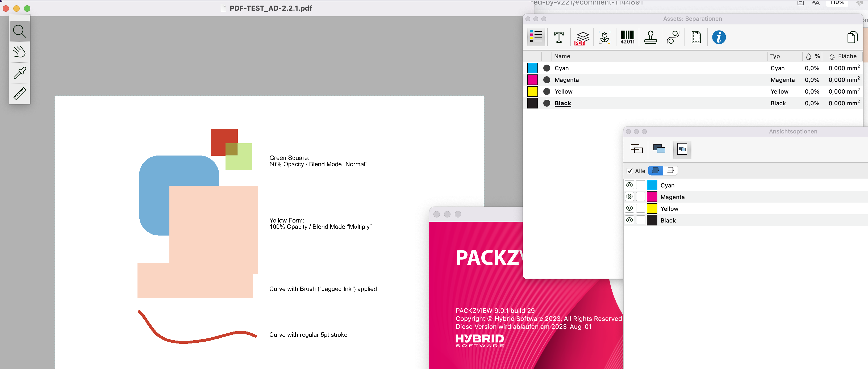The width and height of the screenshot is (868, 369).
Task: Tick the checkbox next to Magenta in Ansichtsoptionen
Action: pos(641,197)
